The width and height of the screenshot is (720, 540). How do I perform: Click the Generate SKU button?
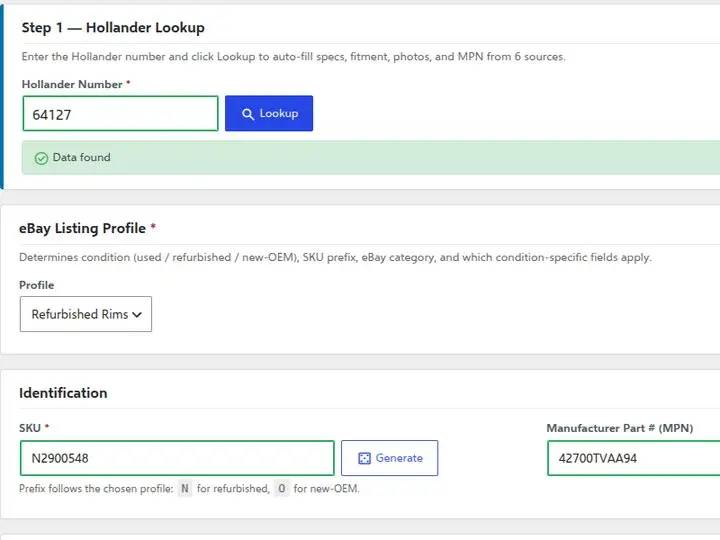coord(389,458)
